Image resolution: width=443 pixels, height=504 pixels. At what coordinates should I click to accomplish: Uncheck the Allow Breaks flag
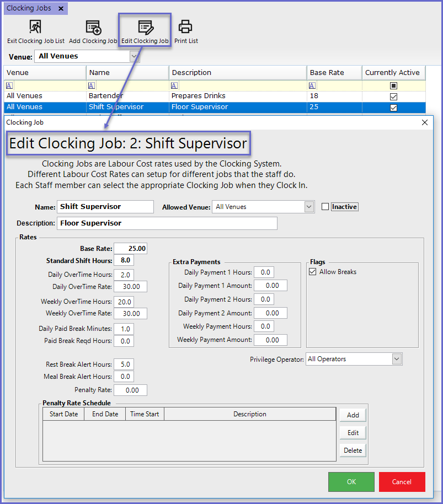(x=313, y=272)
